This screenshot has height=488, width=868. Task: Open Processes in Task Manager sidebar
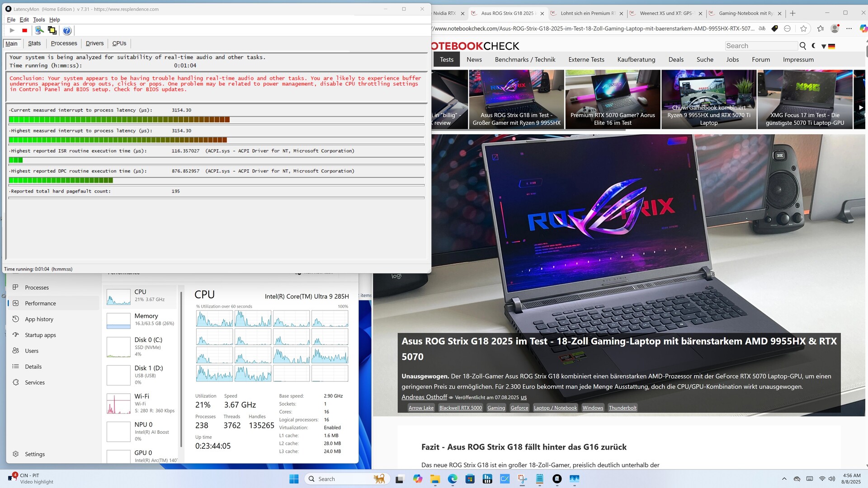tap(53, 287)
